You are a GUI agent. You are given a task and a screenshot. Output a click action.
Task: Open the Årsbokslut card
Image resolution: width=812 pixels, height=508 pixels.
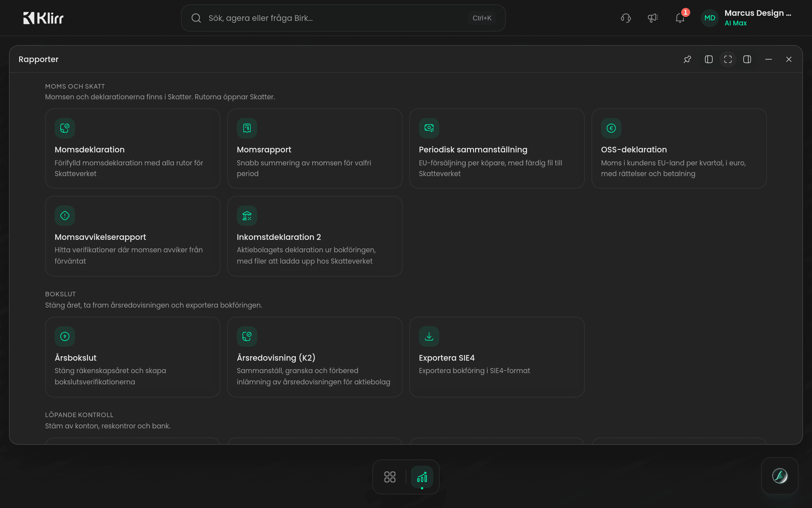[x=133, y=357]
